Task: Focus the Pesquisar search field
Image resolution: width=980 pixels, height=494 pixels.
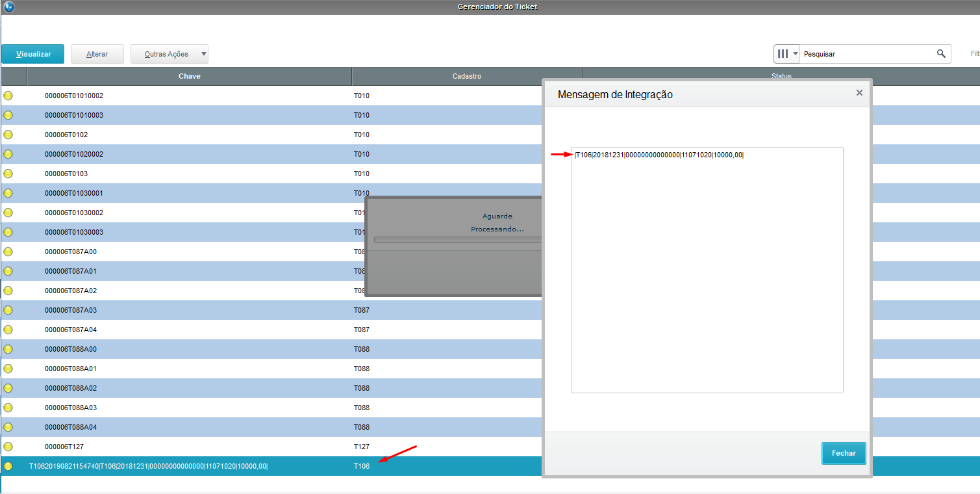Action: pos(867,54)
